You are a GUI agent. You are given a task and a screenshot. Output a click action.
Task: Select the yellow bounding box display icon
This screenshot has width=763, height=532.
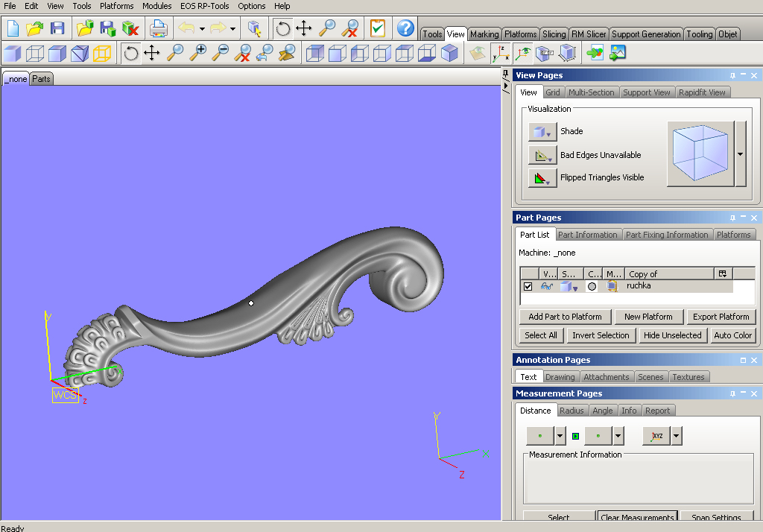[x=102, y=53]
